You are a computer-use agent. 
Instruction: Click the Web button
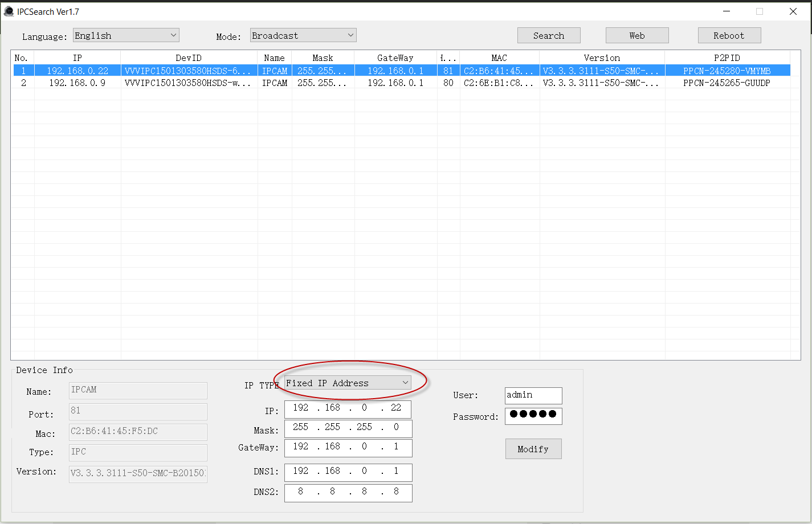[636, 35]
